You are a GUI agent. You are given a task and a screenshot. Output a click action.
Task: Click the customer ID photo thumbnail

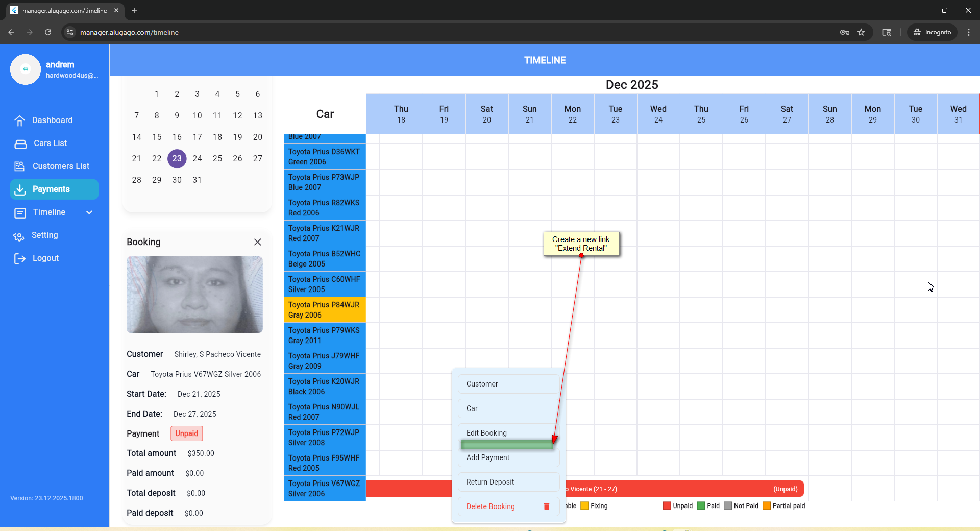(194, 295)
